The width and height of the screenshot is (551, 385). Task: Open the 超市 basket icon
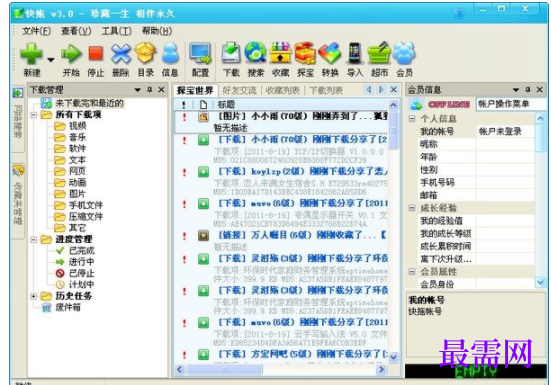379,53
